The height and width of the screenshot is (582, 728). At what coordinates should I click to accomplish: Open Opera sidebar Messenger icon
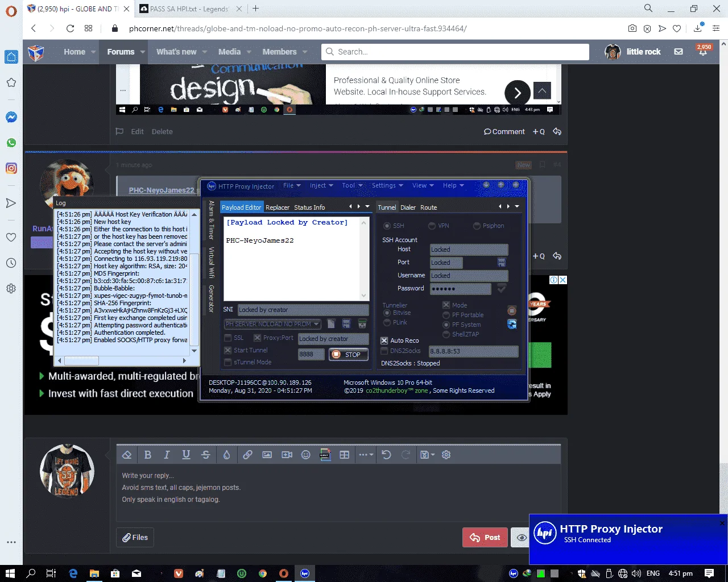[x=11, y=117]
